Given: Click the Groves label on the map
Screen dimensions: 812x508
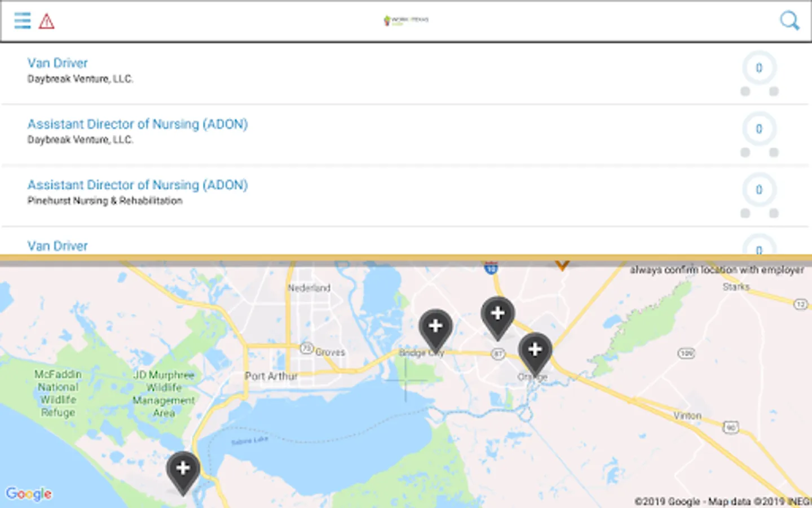Looking at the screenshot, I should 330,352.
